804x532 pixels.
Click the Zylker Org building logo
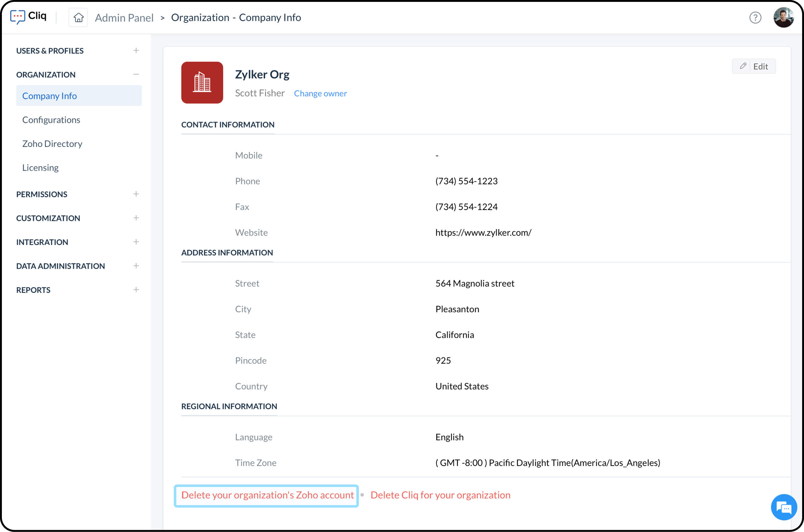[x=202, y=83]
